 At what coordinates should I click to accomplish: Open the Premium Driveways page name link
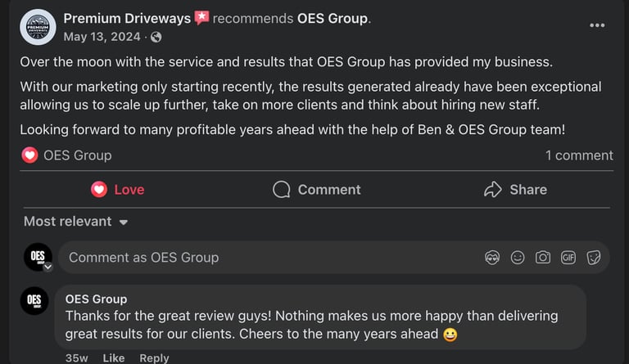coord(126,18)
